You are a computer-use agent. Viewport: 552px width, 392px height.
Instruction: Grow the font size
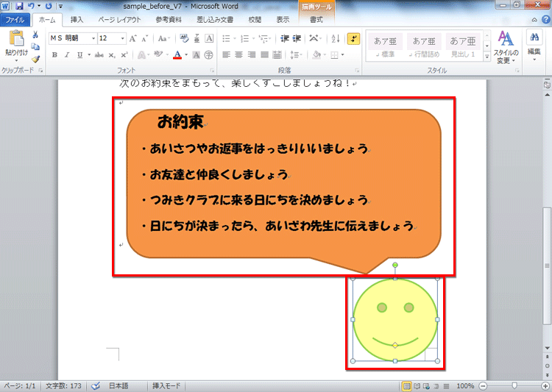(132, 38)
